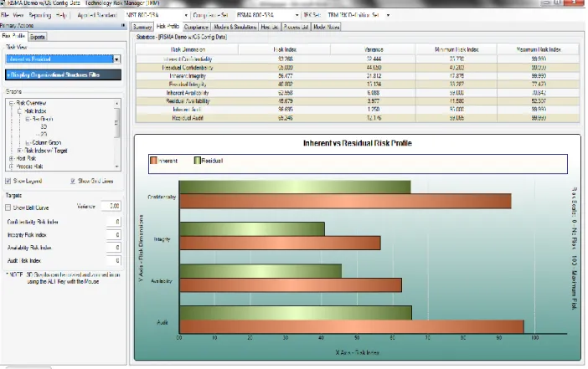The height and width of the screenshot is (369, 588).
Task: Pin the Primary Actions panel
Action: tap(123, 25)
